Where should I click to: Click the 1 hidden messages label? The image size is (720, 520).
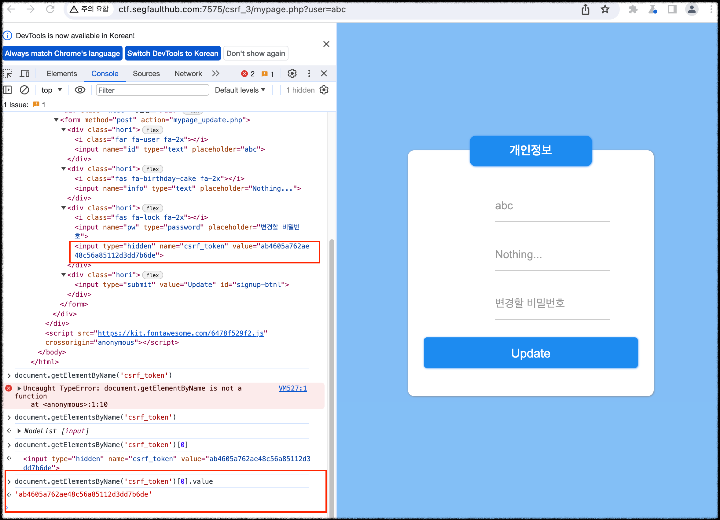pos(300,90)
